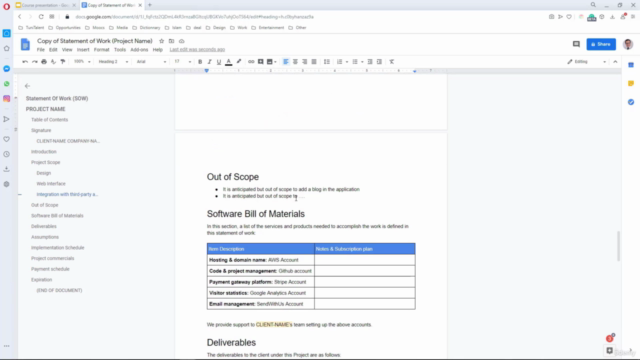Open the comment history
The height and width of the screenshot is (360, 640).
pos(576,44)
